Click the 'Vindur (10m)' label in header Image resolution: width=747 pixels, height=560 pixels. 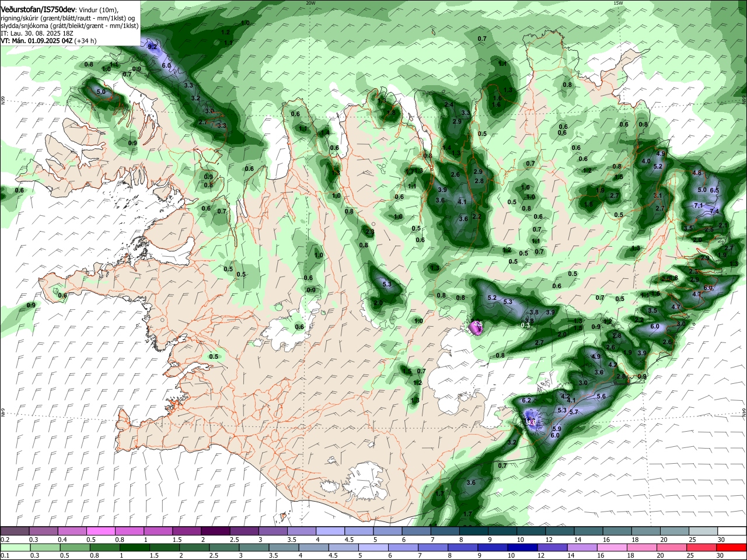tap(98, 10)
